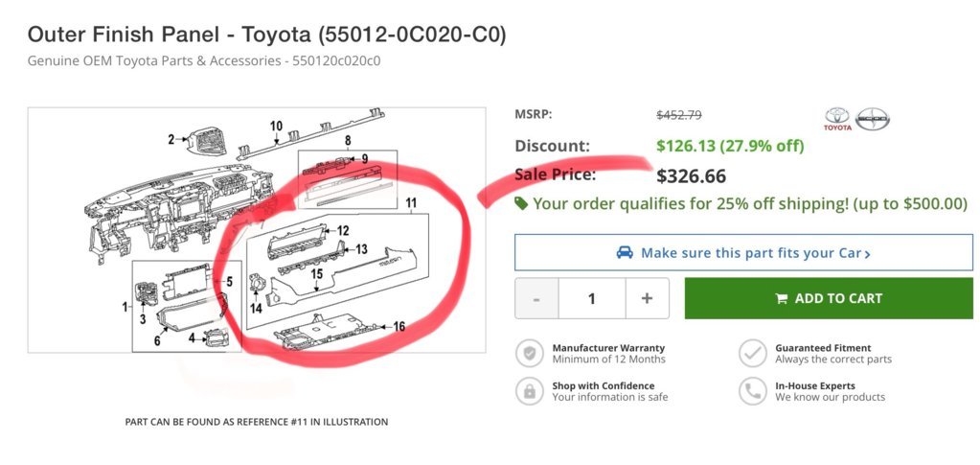980x465 pixels.
Task: Add the Outer Finish Panel to cart
Action: coord(829,298)
